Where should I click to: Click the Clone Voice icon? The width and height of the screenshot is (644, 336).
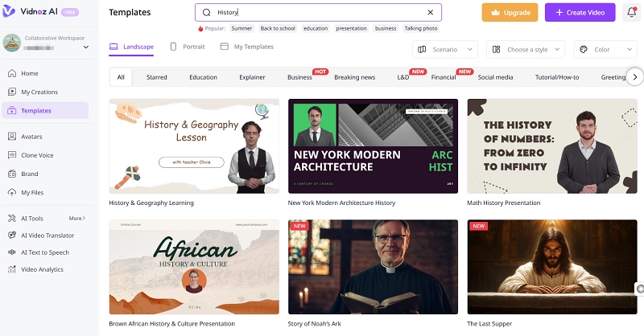(x=12, y=155)
